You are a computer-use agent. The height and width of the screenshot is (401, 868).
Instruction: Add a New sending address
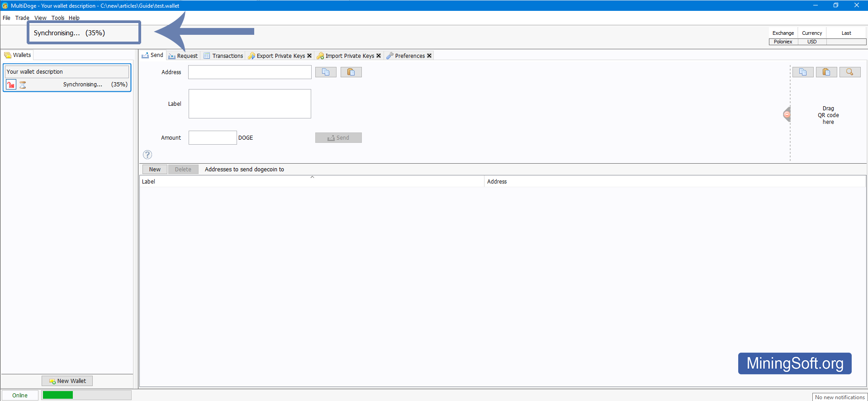point(155,169)
